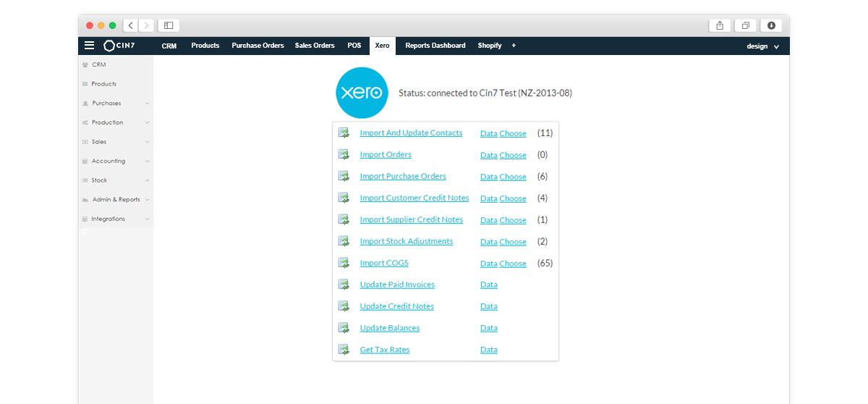Image resolution: width=868 pixels, height=404 pixels.
Task: Switch to the Reports Dashboard tab
Action: pyautogui.click(x=435, y=46)
